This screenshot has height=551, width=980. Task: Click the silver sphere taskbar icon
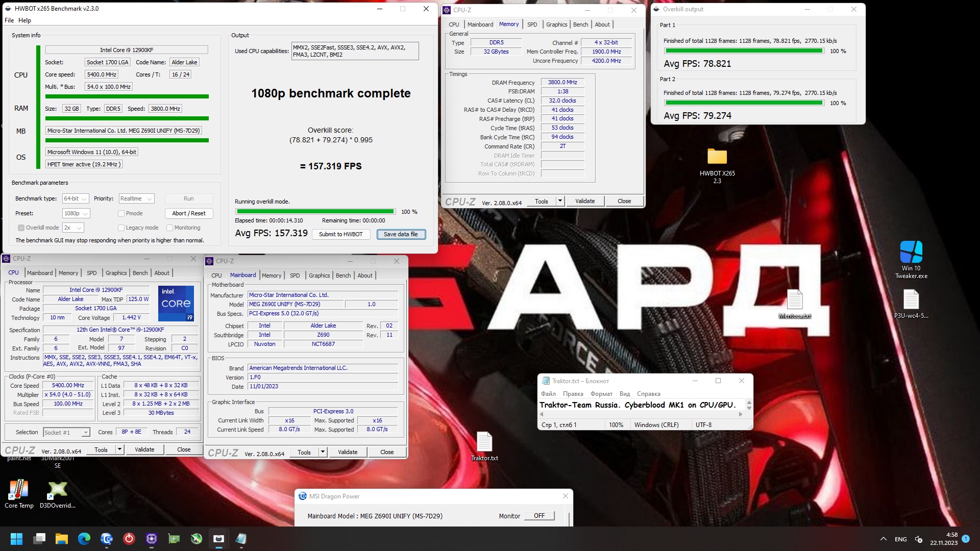[x=197, y=539]
